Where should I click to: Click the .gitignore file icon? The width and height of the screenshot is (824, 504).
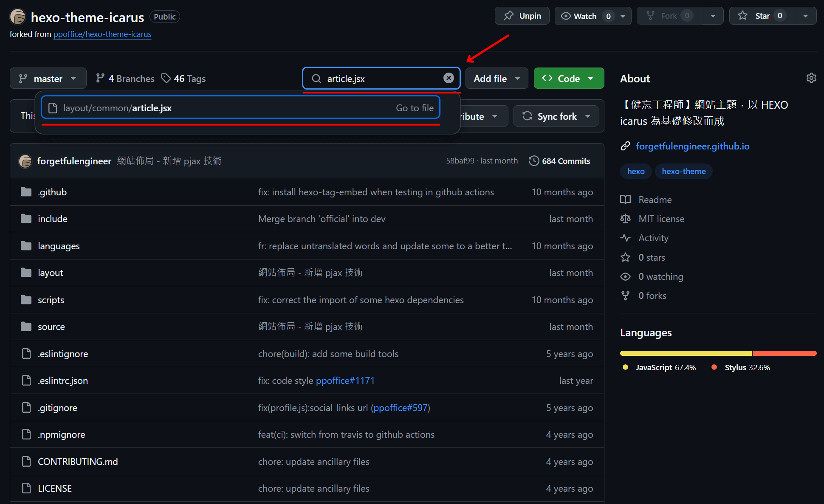click(26, 408)
